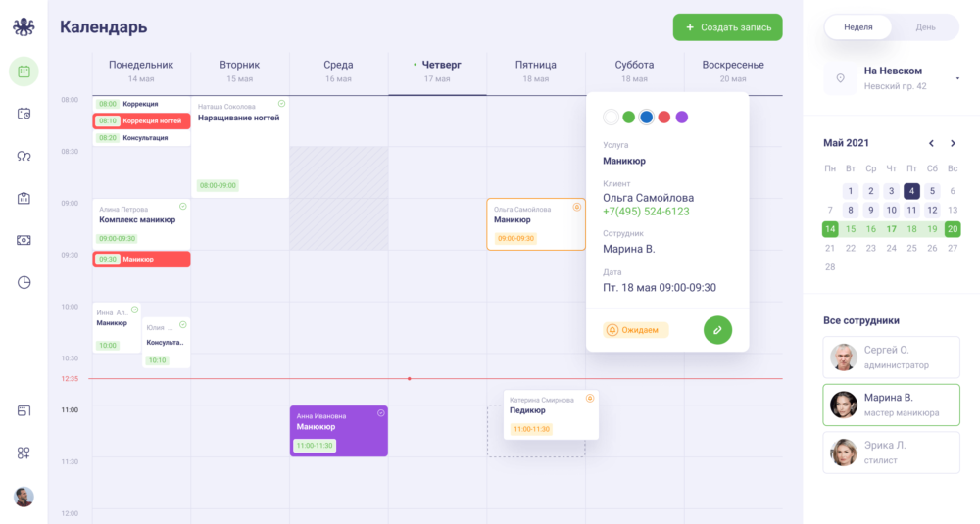The width and height of the screenshot is (980, 524).
Task: Select May 4 in the mini calendar
Action: point(911,191)
